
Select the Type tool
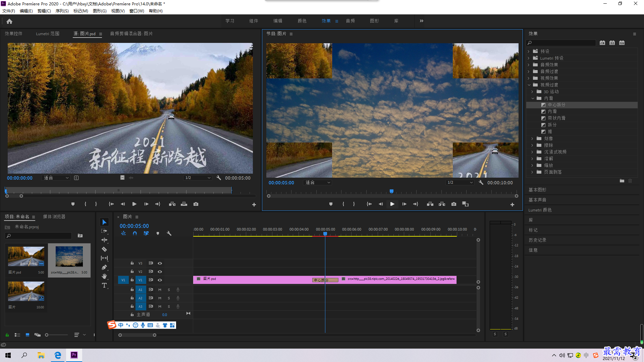(104, 285)
